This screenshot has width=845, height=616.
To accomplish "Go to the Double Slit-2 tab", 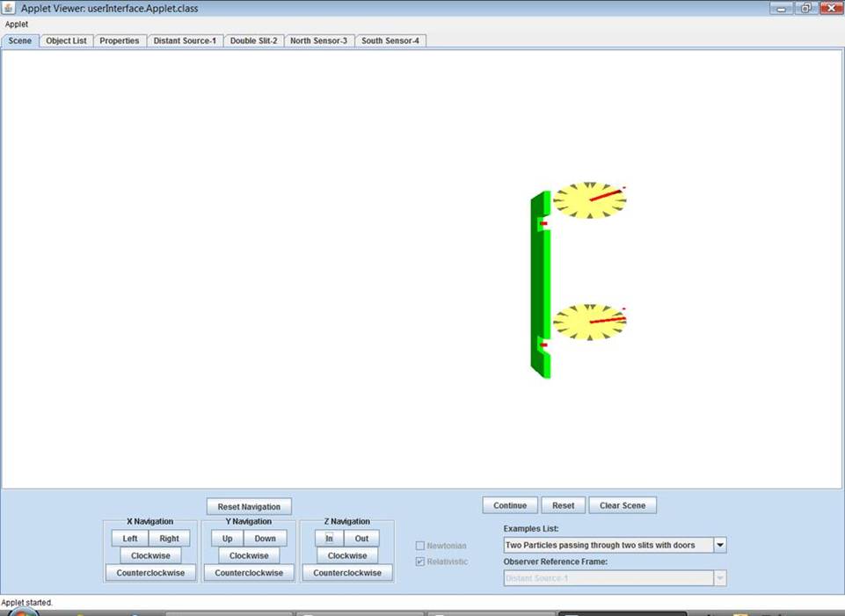I will (x=253, y=40).
